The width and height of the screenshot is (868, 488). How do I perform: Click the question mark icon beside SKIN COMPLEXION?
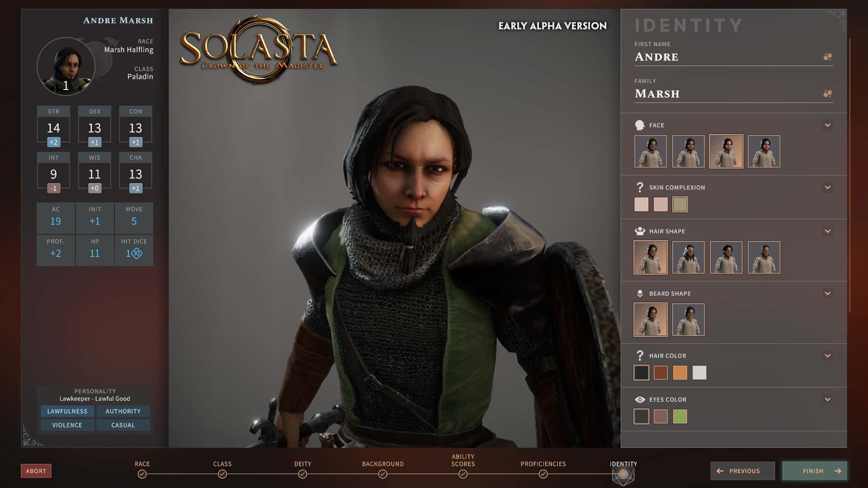pyautogui.click(x=640, y=187)
